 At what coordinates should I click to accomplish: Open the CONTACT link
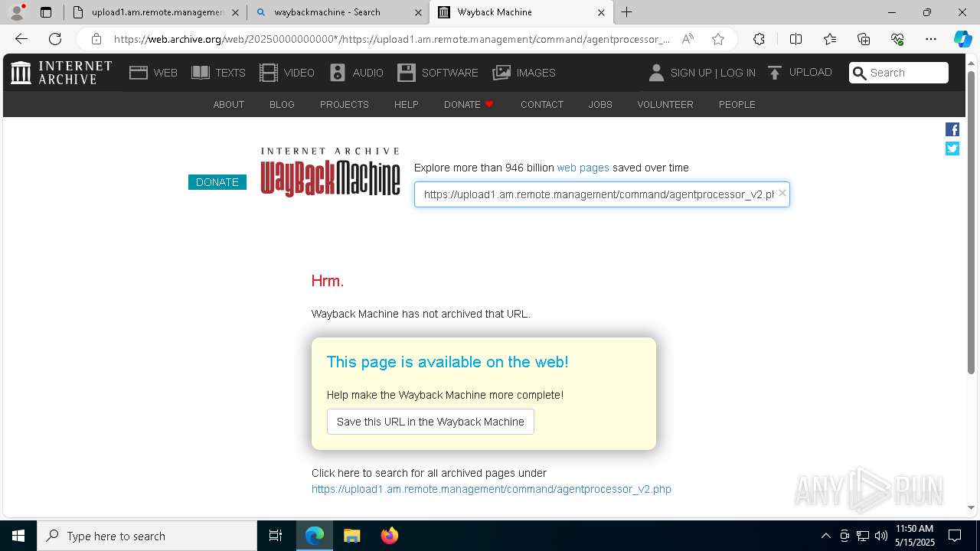542,104
